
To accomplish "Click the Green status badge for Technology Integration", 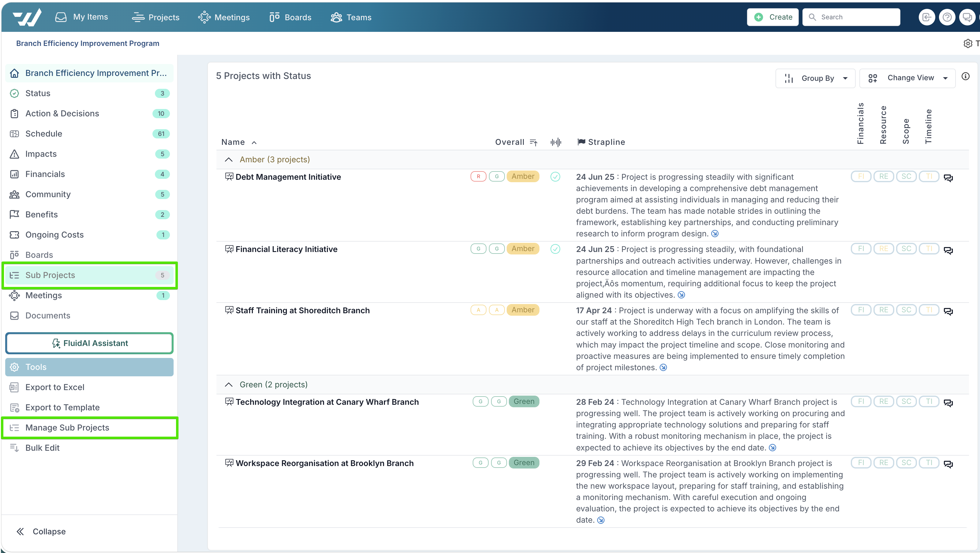I will [x=524, y=401].
